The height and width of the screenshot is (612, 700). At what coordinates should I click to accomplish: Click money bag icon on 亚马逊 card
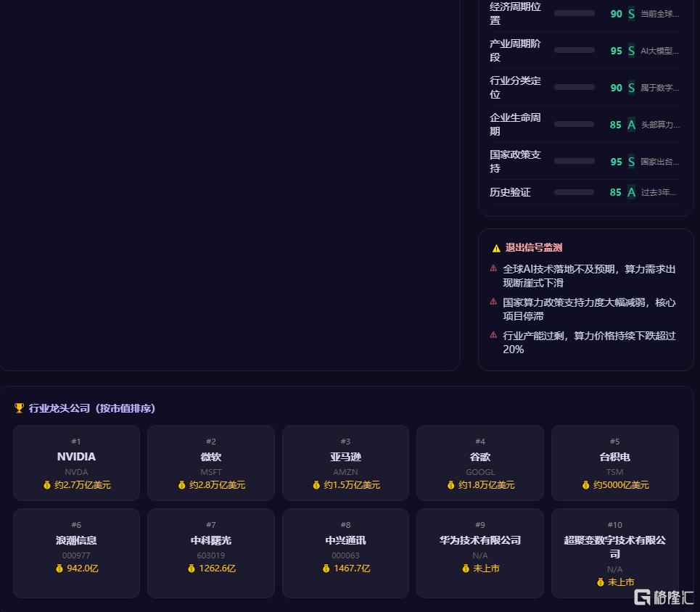point(316,485)
